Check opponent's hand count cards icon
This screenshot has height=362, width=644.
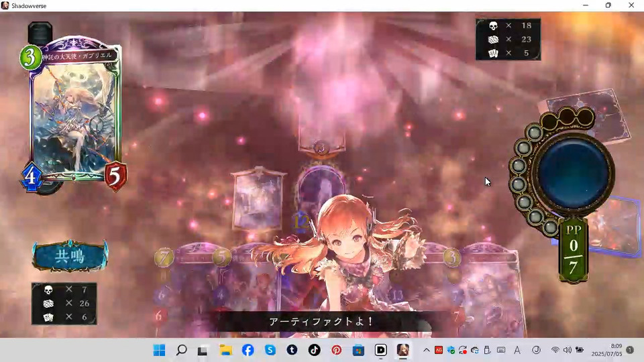(x=493, y=53)
